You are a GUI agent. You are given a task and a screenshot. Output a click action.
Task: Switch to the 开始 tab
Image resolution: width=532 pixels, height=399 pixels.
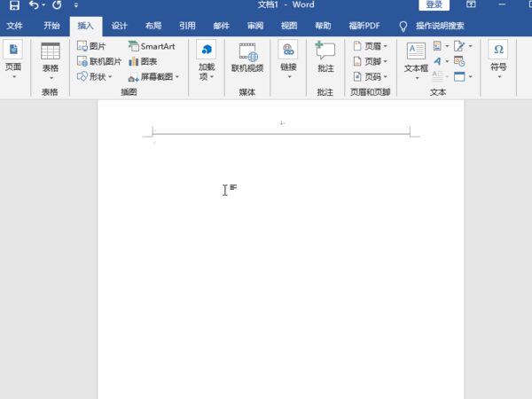click(x=51, y=26)
